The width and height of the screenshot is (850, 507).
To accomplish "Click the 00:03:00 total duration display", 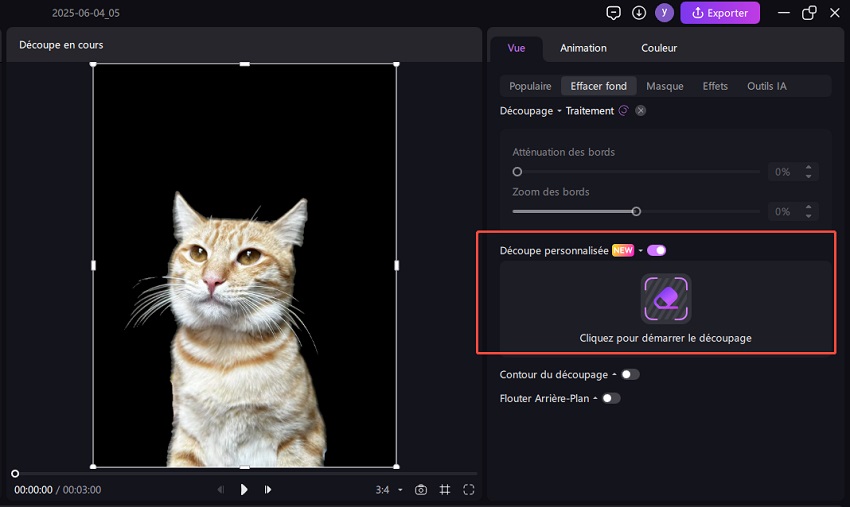I will click(x=82, y=490).
